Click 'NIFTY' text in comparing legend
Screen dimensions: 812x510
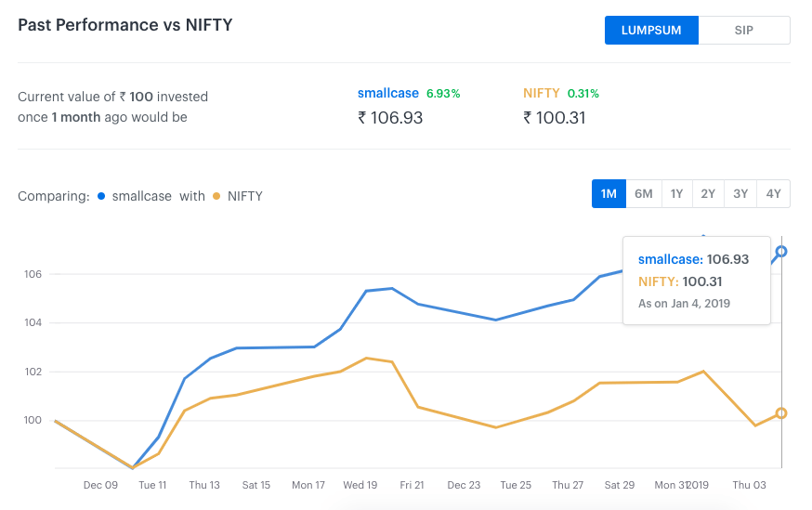(x=245, y=196)
